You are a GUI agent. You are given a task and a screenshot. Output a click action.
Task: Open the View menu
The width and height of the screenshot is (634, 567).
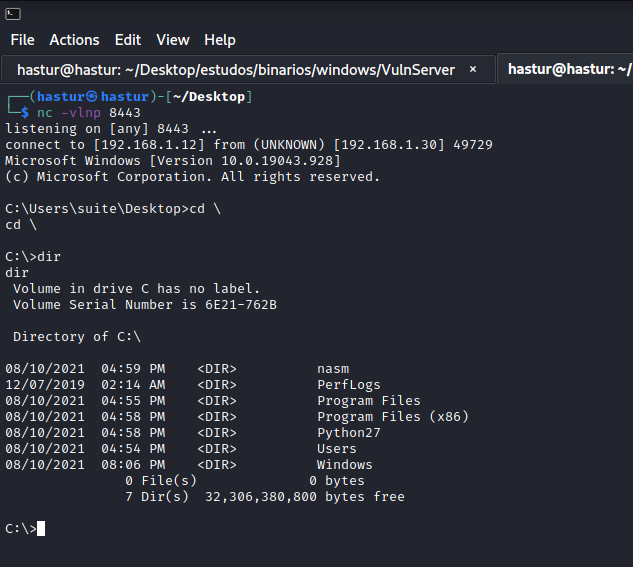[173, 40]
